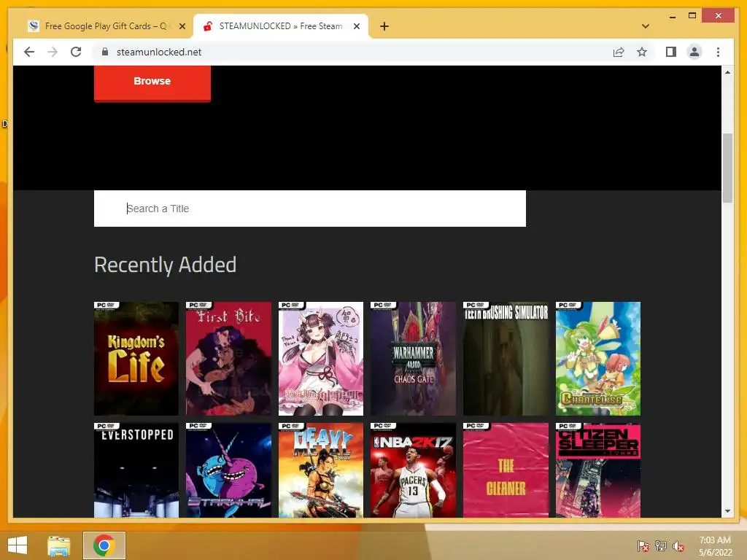Open Warhammer 40,000 Chaos Gate cover
Screen dimensions: 747x560
click(413, 359)
